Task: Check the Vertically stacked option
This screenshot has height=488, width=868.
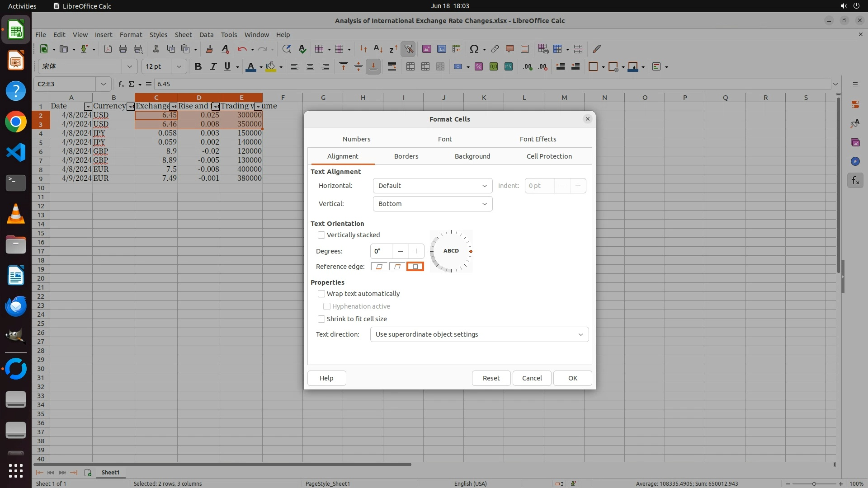Action: click(x=321, y=235)
